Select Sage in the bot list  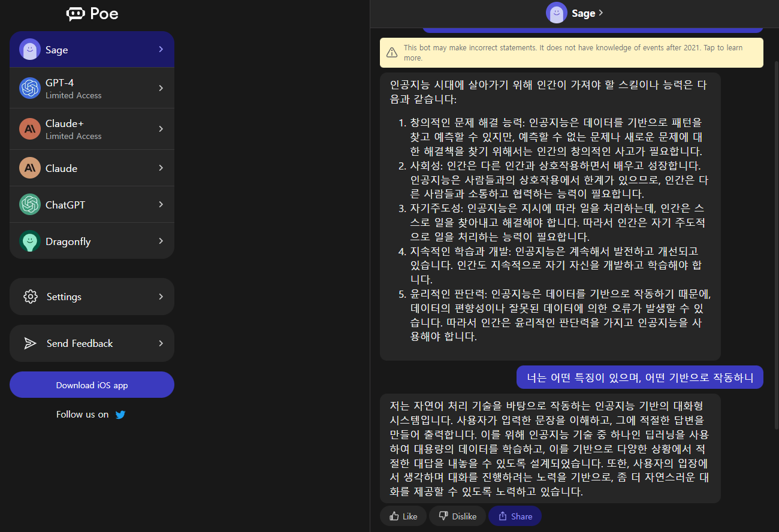click(x=92, y=50)
